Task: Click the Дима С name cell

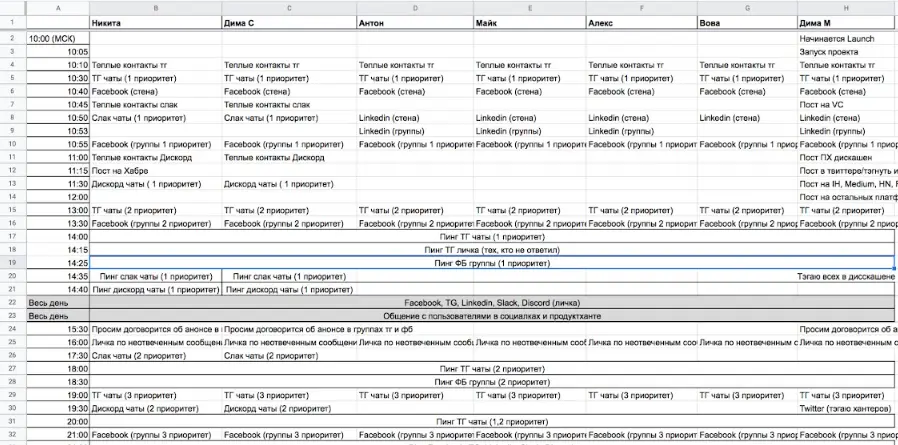Action: [289, 23]
